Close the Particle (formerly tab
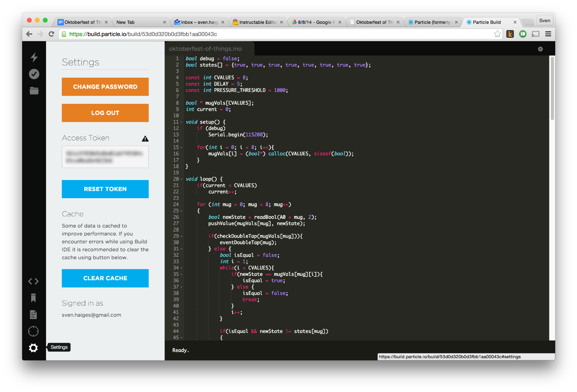Image resolution: width=577 pixels, height=392 pixels. (x=456, y=22)
